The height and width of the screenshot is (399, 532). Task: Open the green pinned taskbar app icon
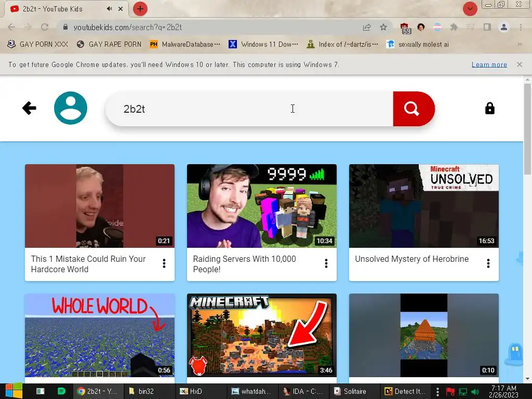point(61,391)
